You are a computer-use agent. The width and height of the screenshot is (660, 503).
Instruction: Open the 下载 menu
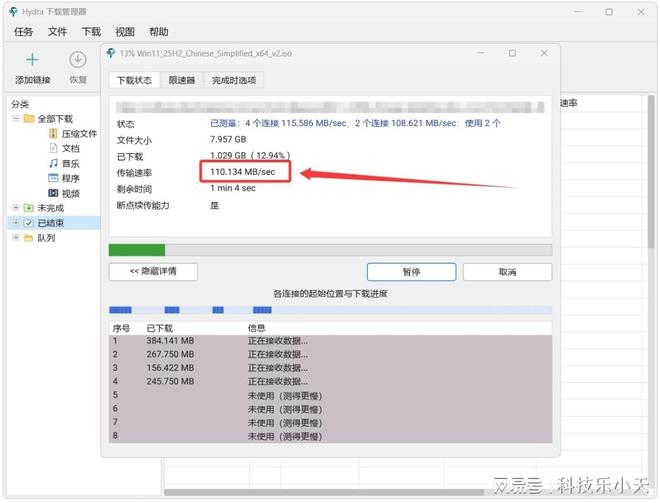tap(91, 32)
